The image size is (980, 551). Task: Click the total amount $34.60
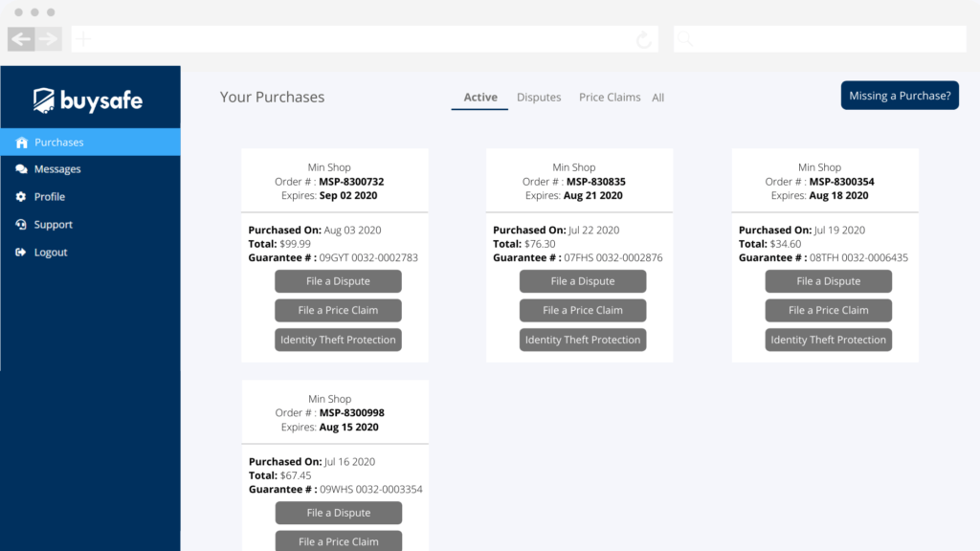point(786,244)
